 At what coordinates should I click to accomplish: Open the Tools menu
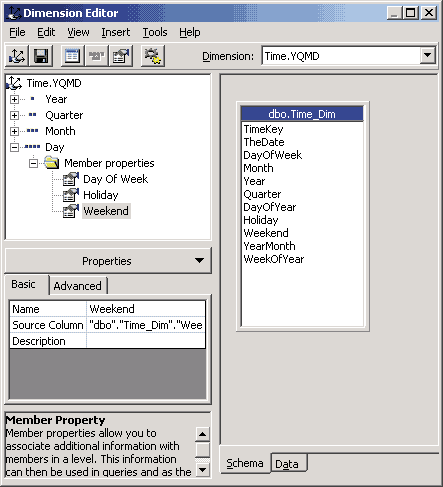[x=155, y=32]
